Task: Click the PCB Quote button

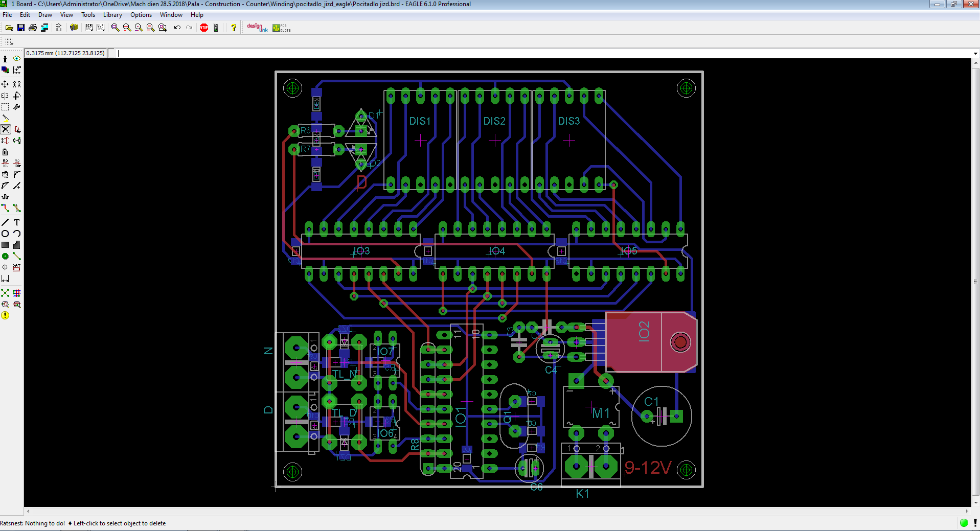Action: (x=282, y=28)
